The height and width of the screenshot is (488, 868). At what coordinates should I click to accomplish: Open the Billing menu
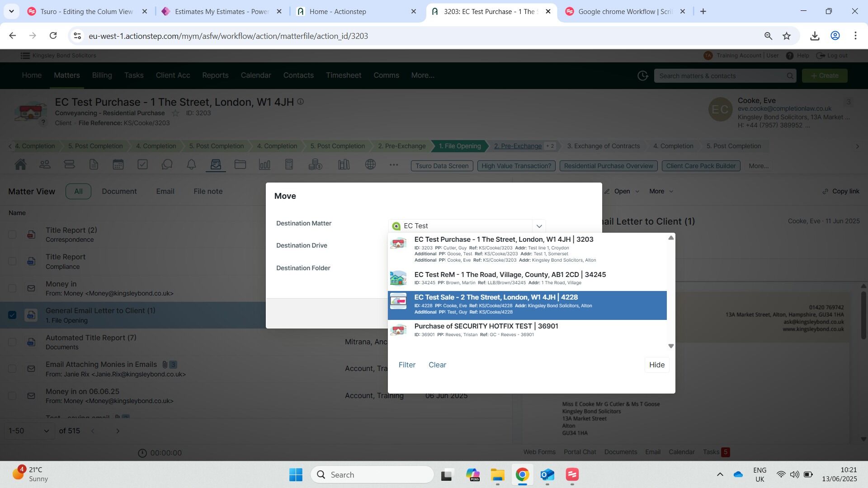click(x=102, y=75)
